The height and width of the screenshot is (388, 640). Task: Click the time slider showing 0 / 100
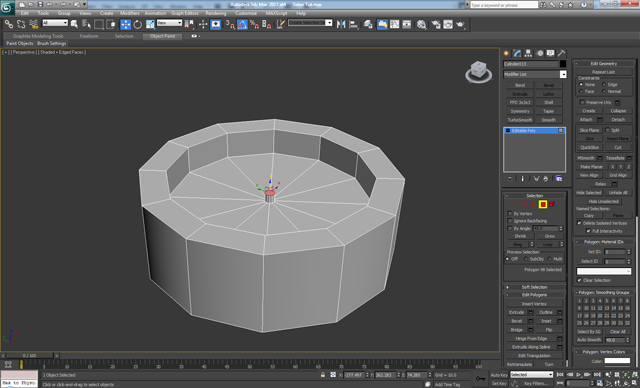(x=29, y=356)
